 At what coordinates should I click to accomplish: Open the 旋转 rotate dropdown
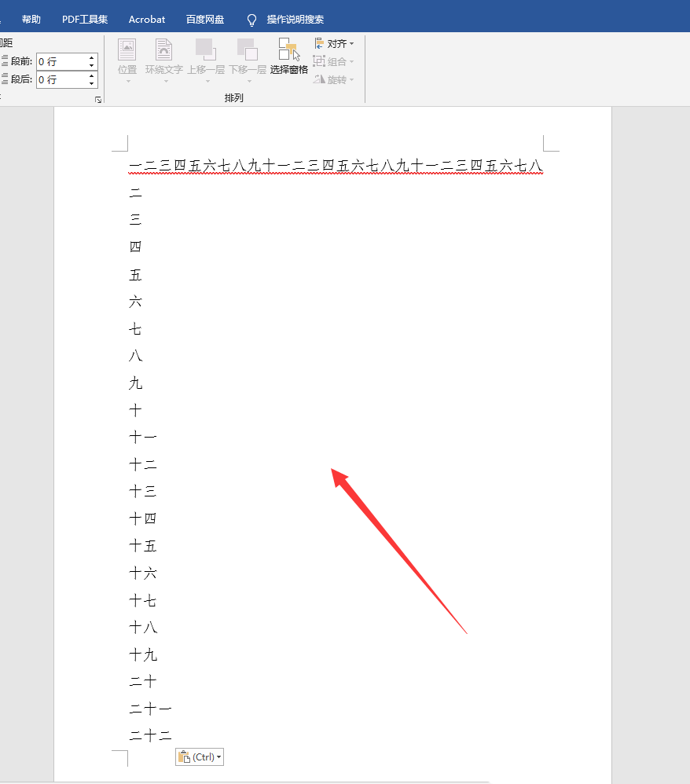pos(334,79)
